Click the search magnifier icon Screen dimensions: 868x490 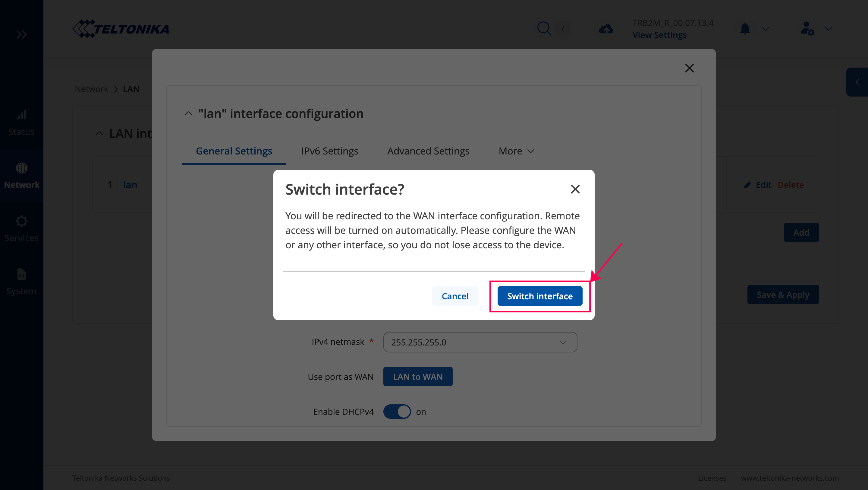click(x=544, y=29)
